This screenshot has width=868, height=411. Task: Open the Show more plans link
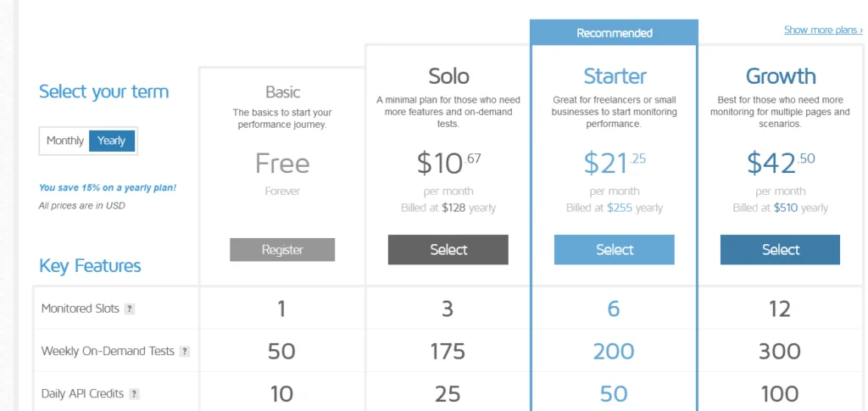tap(823, 30)
